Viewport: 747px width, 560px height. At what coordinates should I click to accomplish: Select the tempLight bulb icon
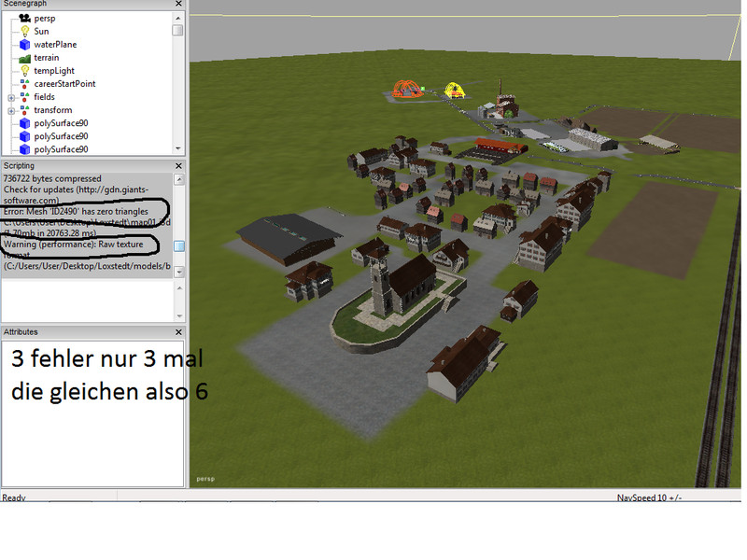pyautogui.click(x=25, y=71)
